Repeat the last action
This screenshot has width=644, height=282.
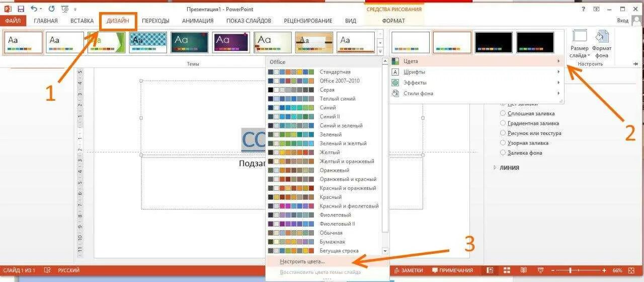51,9
